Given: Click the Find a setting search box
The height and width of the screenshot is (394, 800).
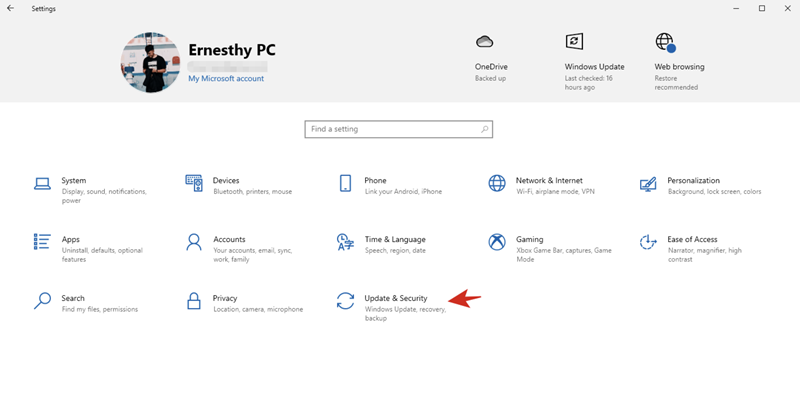Looking at the screenshot, I should pos(398,129).
